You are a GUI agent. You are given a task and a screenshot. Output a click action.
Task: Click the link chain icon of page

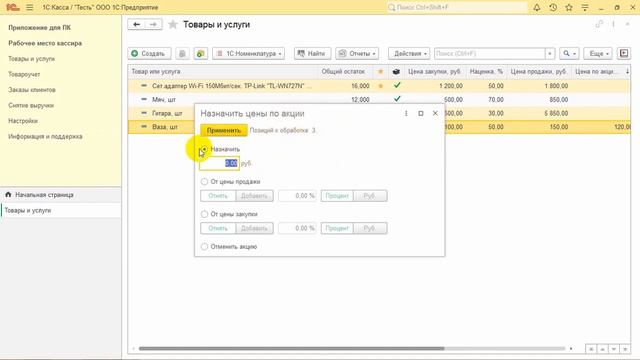click(599, 24)
